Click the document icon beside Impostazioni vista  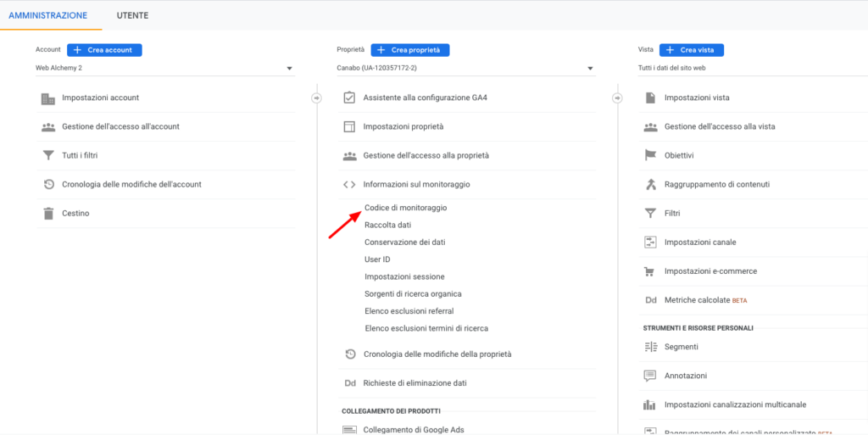pyautogui.click(x=650, y=98)
